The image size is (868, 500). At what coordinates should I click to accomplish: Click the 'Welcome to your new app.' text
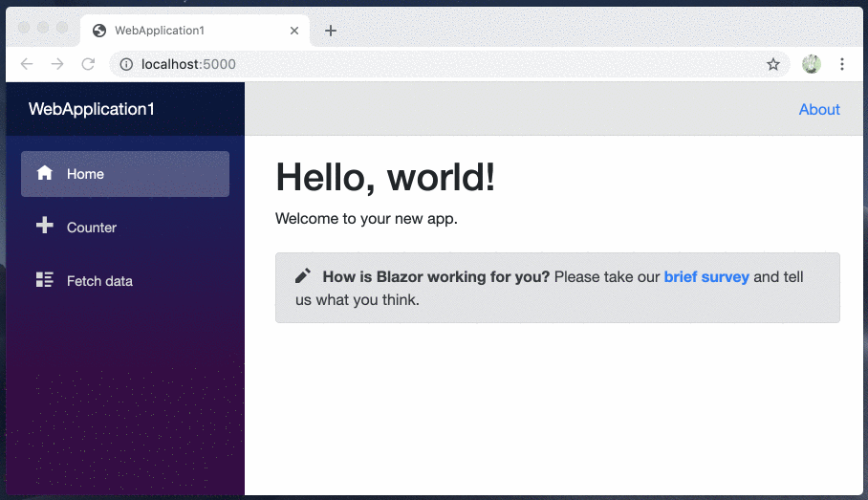pyautogui.click(x=366, y=218)
